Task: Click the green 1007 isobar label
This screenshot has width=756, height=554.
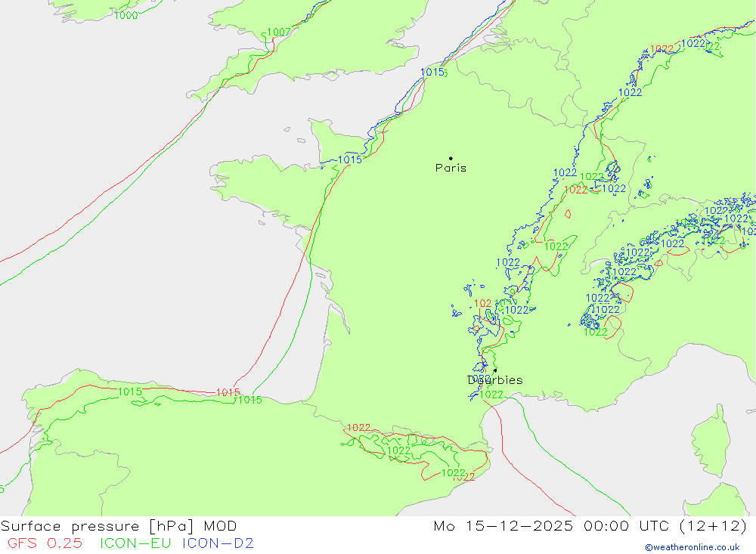Action: (x=279, y=32)
